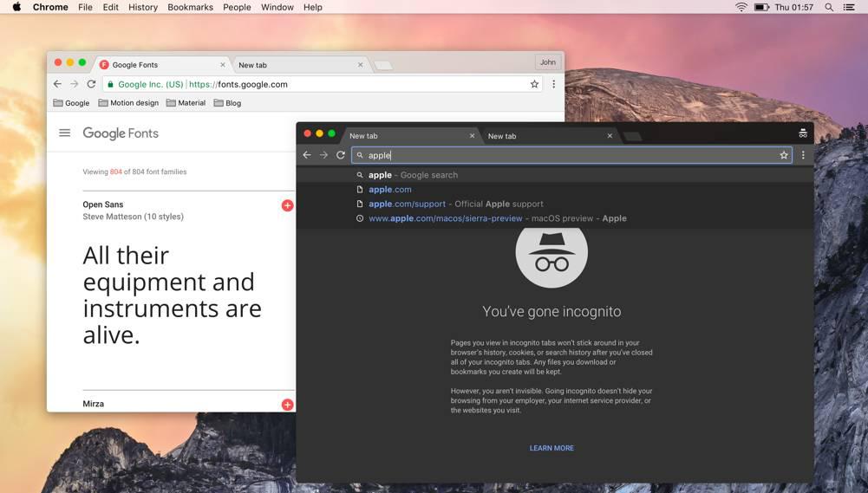Switch to New tab in the light window
868x493 pixels.
click(299, 65)
